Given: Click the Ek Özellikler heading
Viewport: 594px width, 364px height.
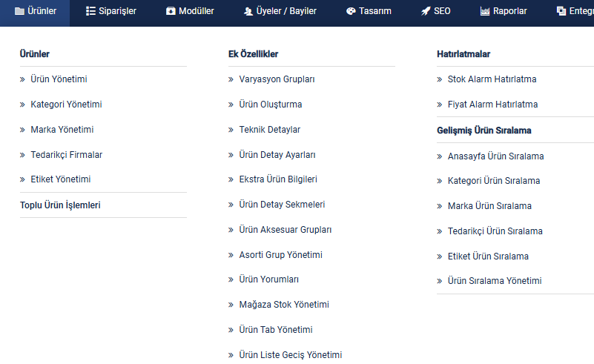Looking at the screenshot, I should click(x=254, y=54).
